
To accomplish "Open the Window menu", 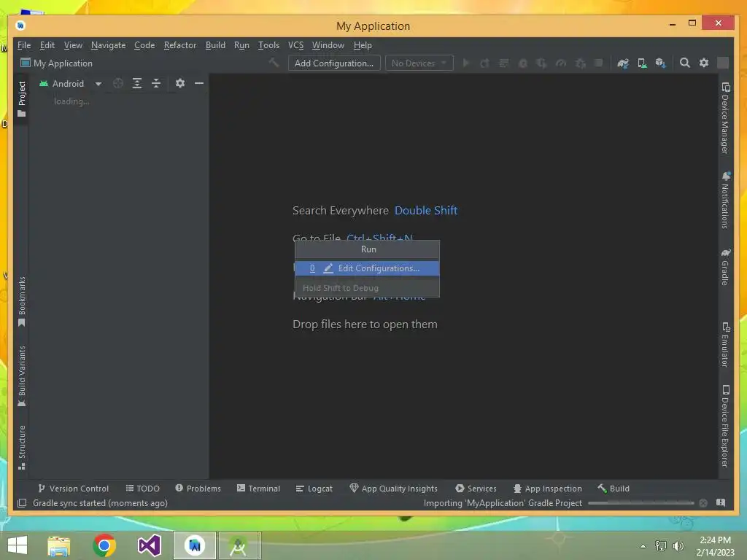I will 328,45.
